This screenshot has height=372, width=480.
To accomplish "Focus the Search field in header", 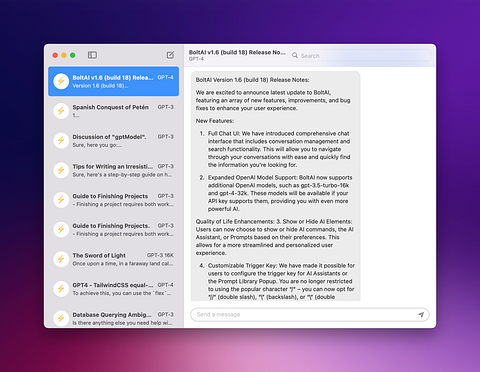I will coord(360,55).
